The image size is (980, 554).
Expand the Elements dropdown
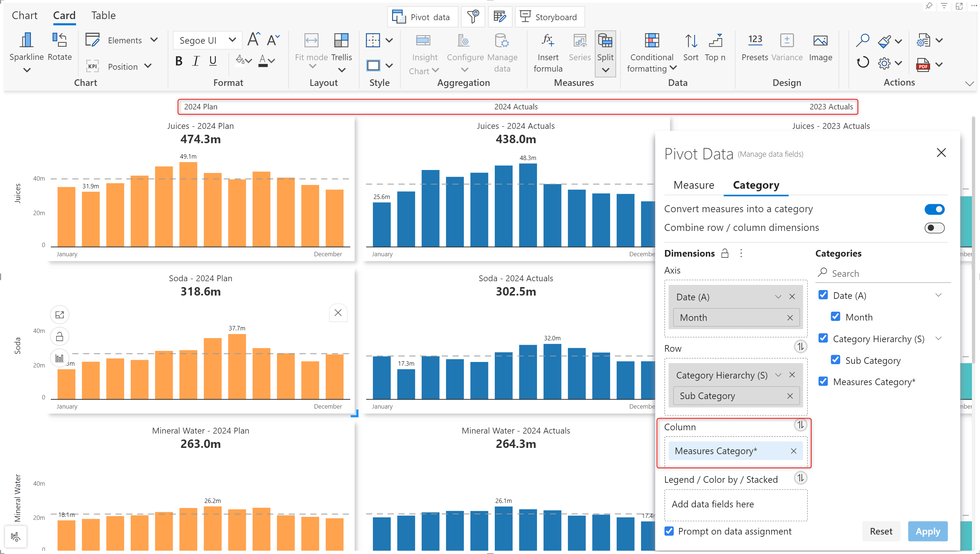[x=154, y=40]
